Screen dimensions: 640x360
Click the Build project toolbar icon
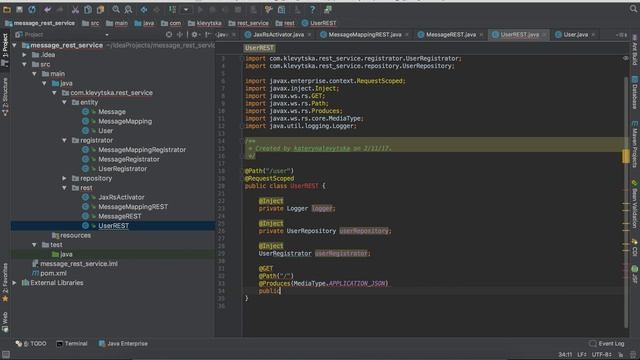pos(173,9)
